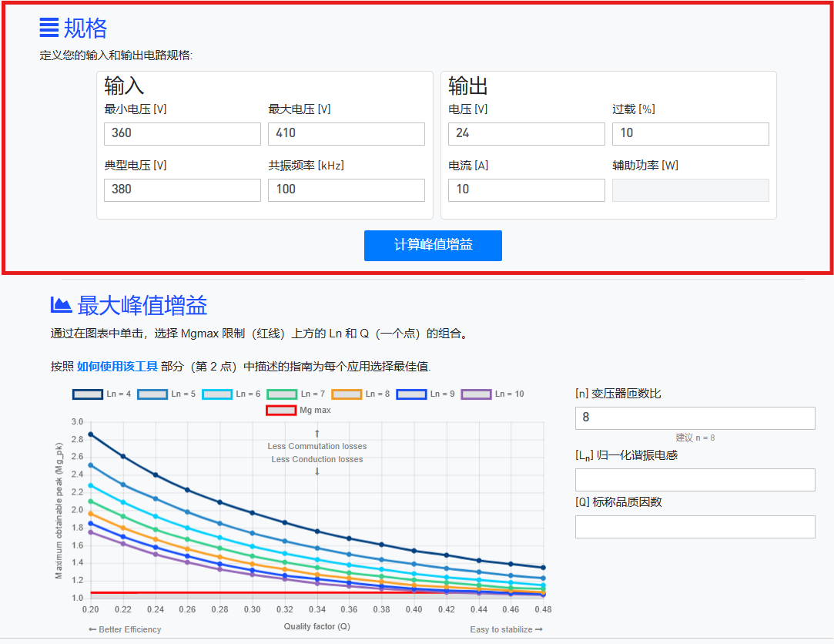Viewport: 834px width, 644px height.
Task: Click the 最小电压 [V] input field
Action: [183, 133]
